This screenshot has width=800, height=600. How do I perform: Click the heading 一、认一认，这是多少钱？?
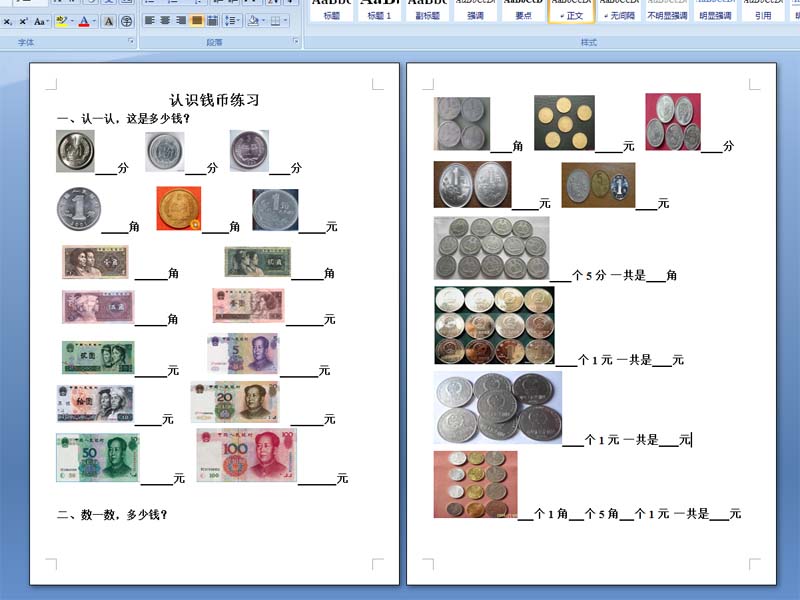[x=123, y=119]
